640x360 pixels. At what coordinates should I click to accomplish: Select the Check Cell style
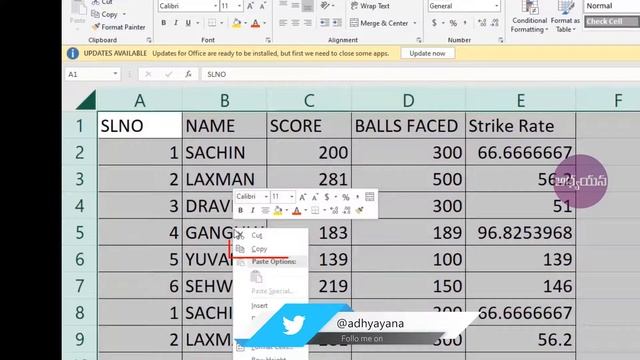(x=612, y=21)
